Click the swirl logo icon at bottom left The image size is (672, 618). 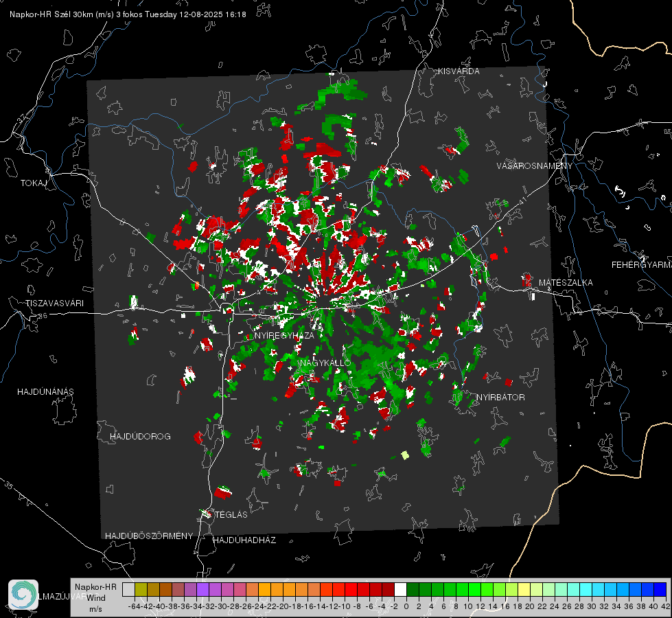23,595
